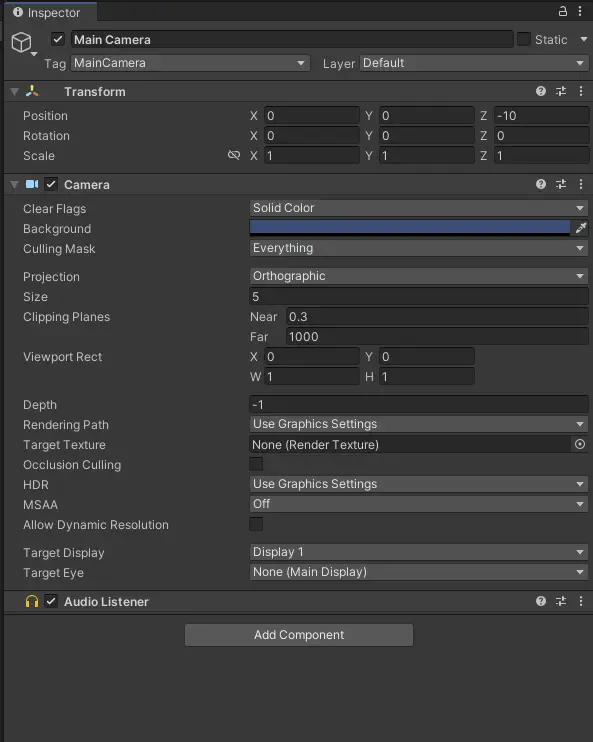
Task: Click the Add Component button
Action: click(299, 635)
